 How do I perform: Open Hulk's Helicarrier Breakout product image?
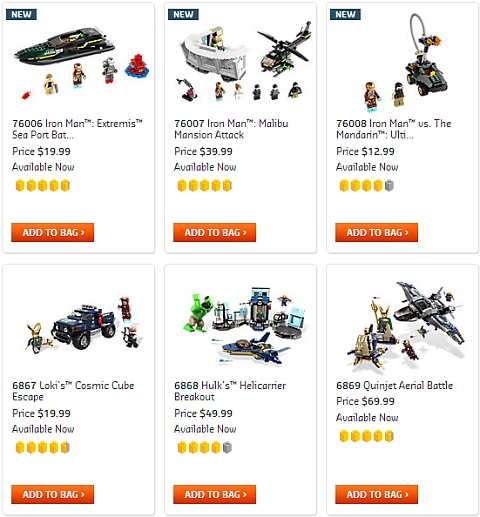243,325
